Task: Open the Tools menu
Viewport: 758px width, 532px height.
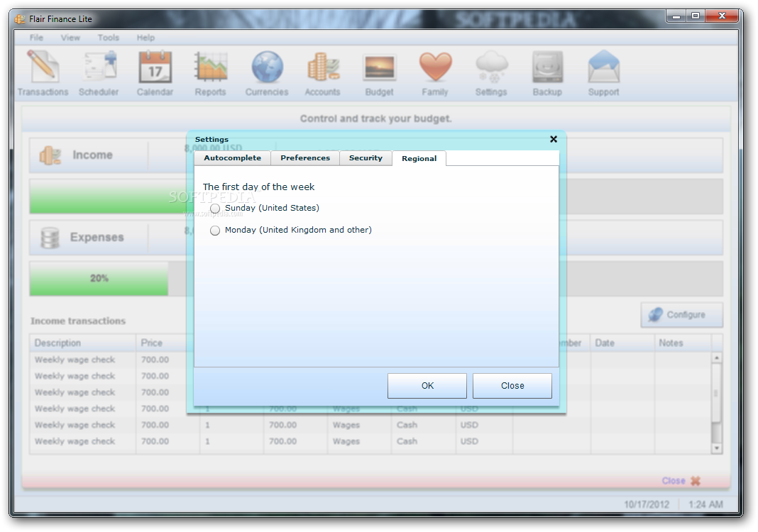Action: click(109, 37)
